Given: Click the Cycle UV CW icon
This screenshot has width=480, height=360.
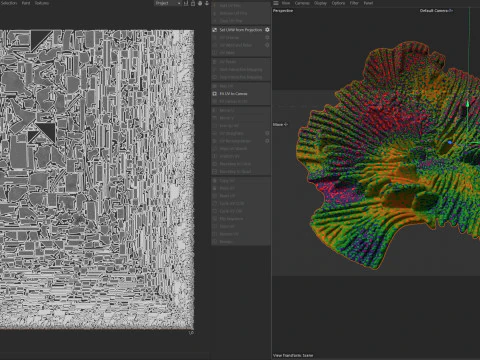Looking at the screenshot, I should 215,211.
